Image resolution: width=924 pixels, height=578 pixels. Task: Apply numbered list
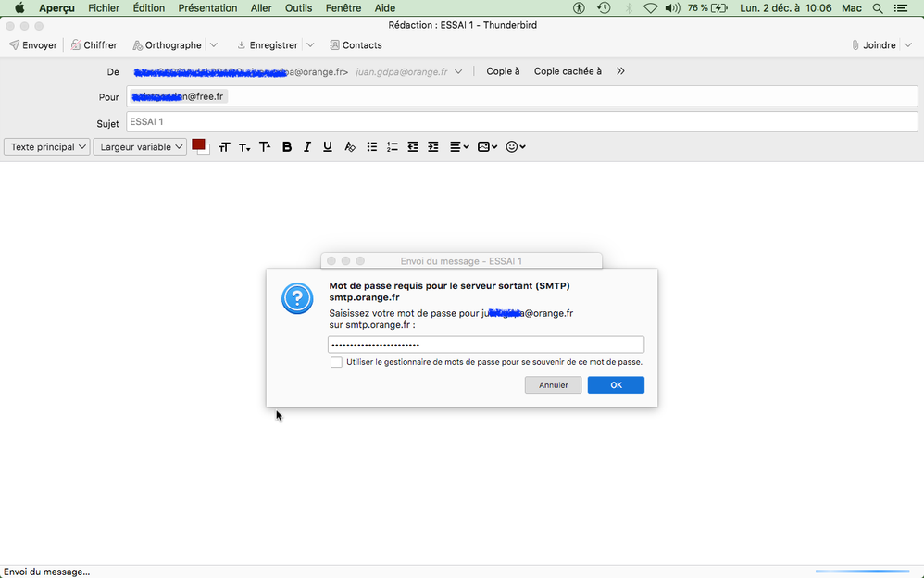pyautogui.click(x=392, y=147)
